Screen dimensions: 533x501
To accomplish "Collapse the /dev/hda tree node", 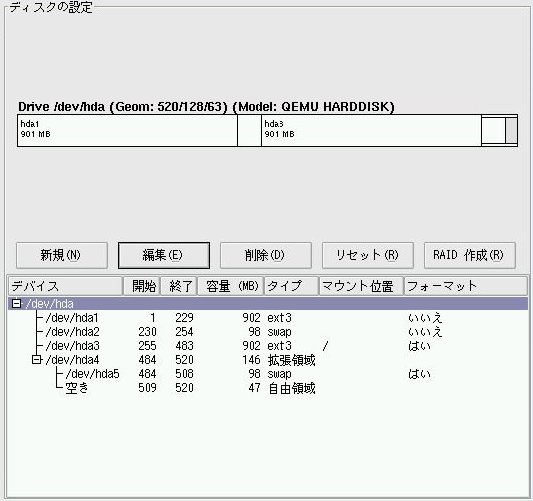I will pyautogui.click(x=16, y=303).
